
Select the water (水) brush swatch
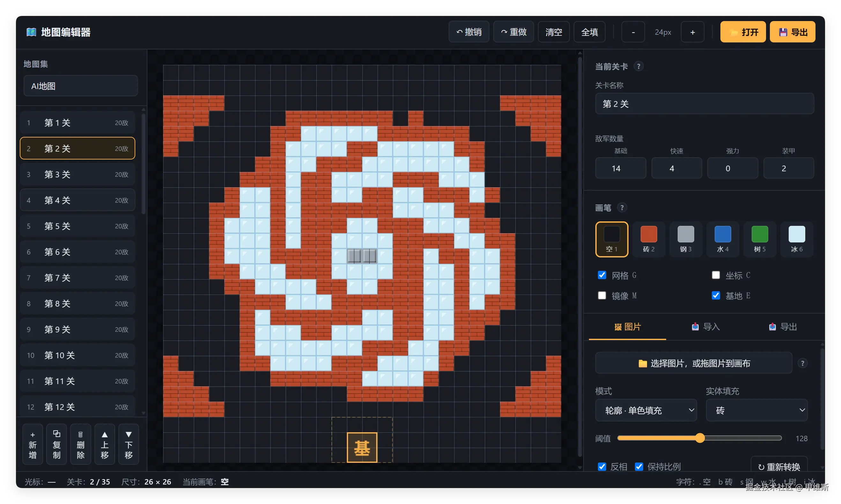723,239
